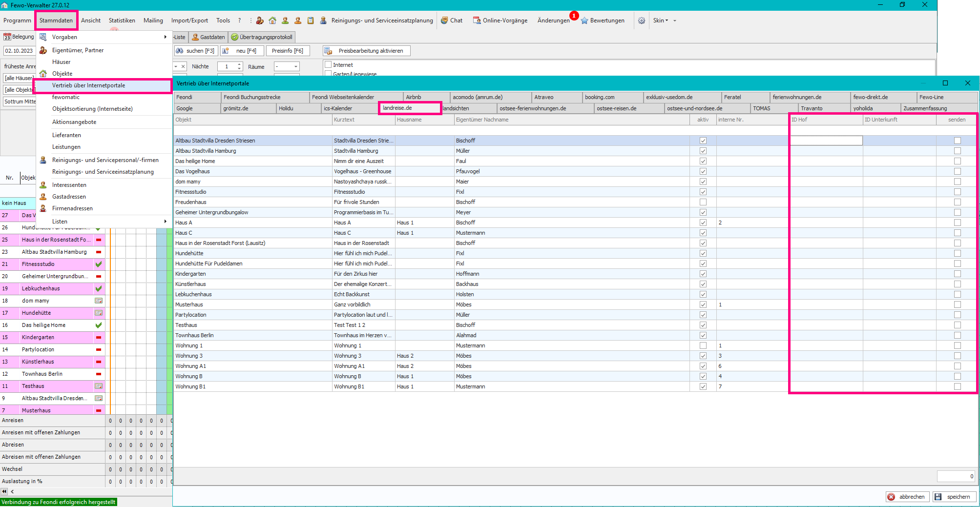This screenshot has width=980, height=507.
Task: Switch to the Airbnb tab
Action: tap(426, 97)
